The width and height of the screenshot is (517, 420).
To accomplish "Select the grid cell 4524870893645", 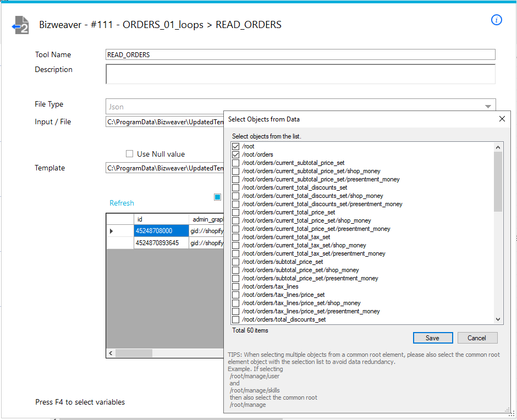I will 161,243.
